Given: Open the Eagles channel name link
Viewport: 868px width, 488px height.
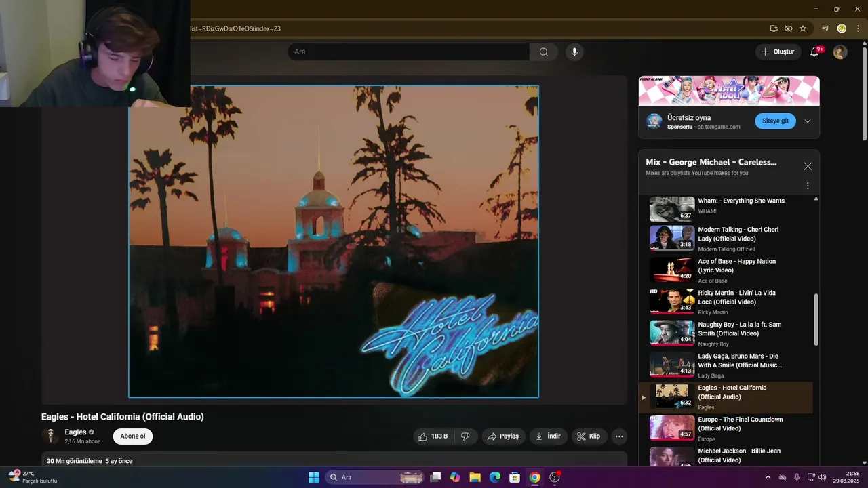Looking at the screenshot, I should 75,432.
